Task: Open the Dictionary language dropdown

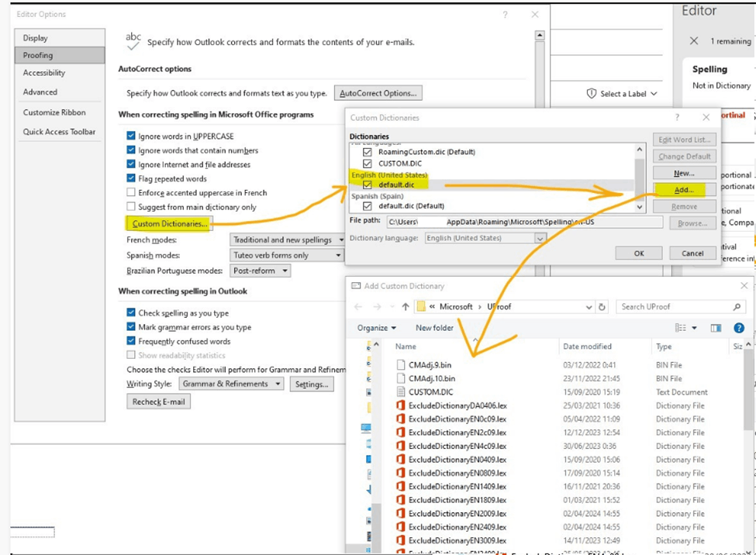Action: point(540,238)
